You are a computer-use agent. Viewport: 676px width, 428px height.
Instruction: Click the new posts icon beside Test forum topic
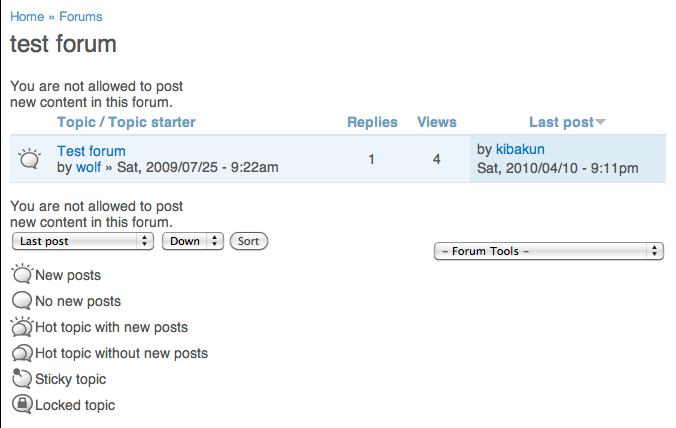click(29, 159)
